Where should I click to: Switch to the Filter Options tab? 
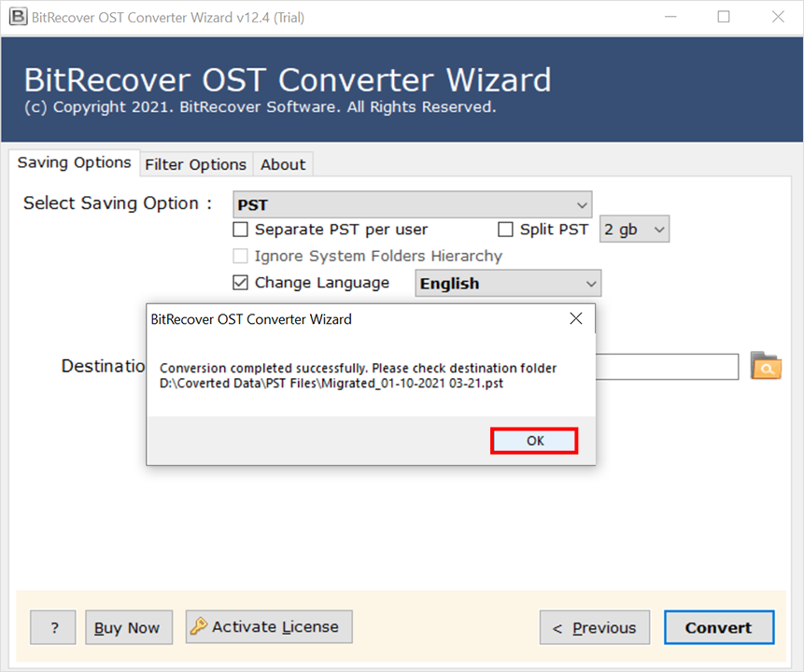196,164
